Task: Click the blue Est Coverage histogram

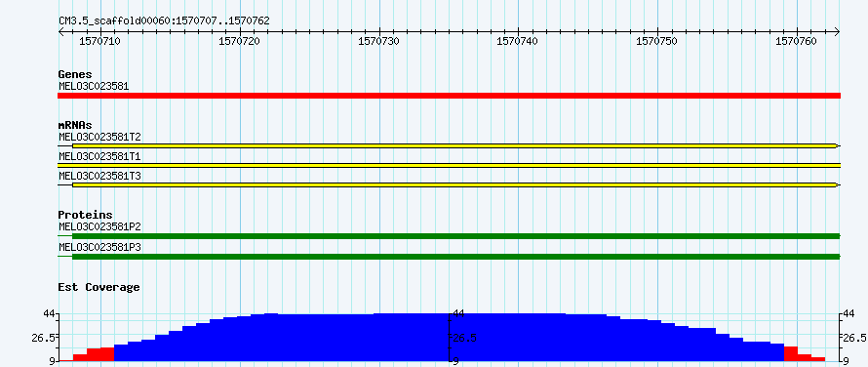Action: click(449, 337)
